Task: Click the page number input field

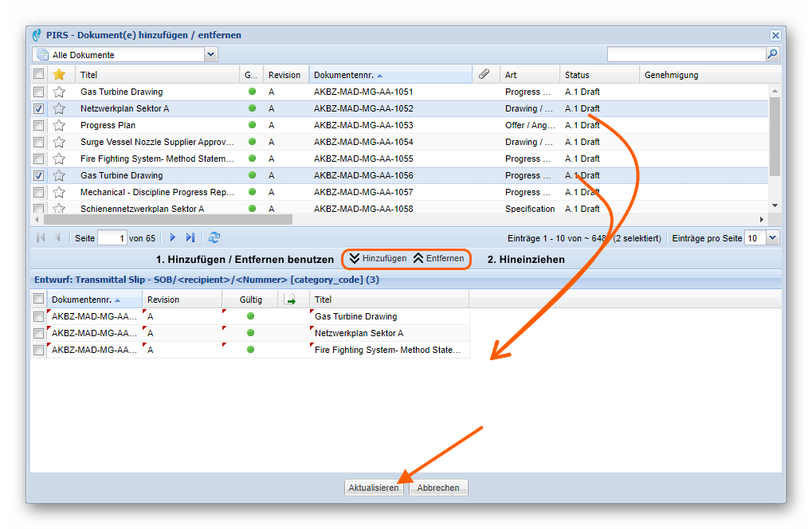Action: [x=112, y=238]
